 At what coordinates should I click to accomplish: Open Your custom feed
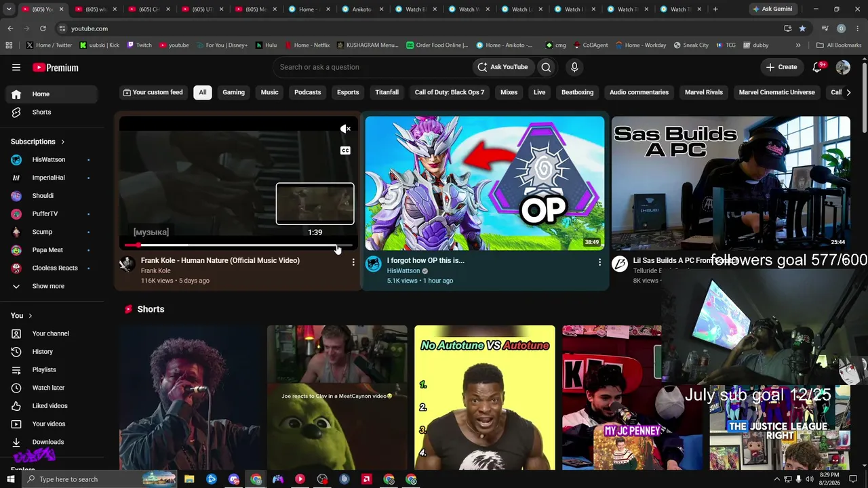tap(153, 92)
